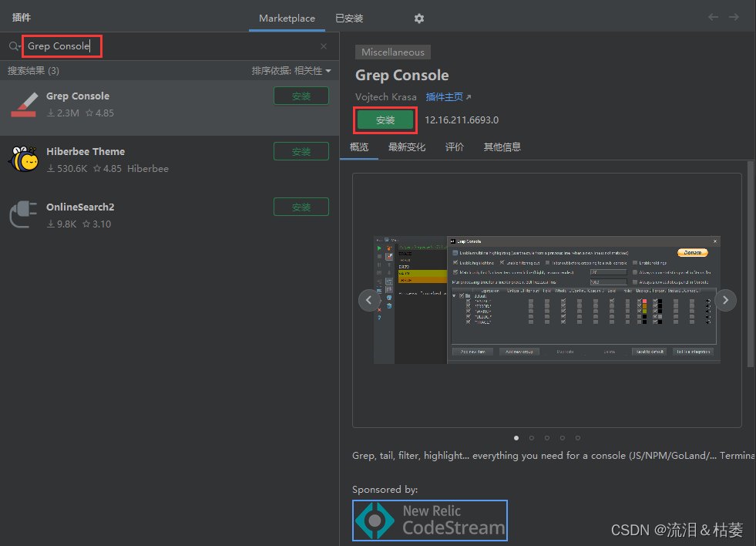Click the Hiberbee vendor name

[148, 169]
